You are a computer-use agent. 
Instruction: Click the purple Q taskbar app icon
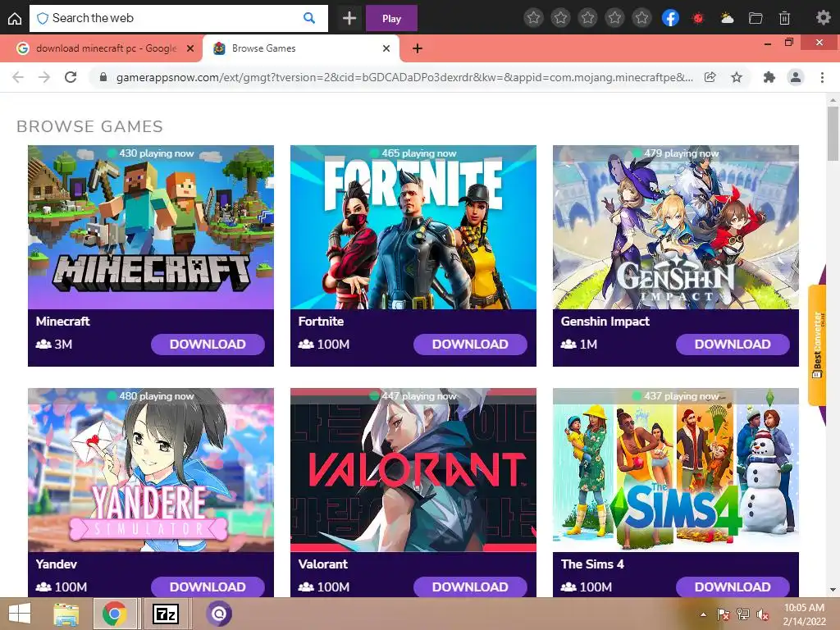218,614
